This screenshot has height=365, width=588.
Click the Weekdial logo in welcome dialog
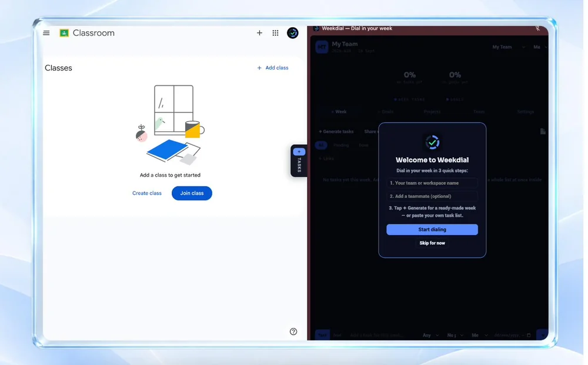pos(432,142)
